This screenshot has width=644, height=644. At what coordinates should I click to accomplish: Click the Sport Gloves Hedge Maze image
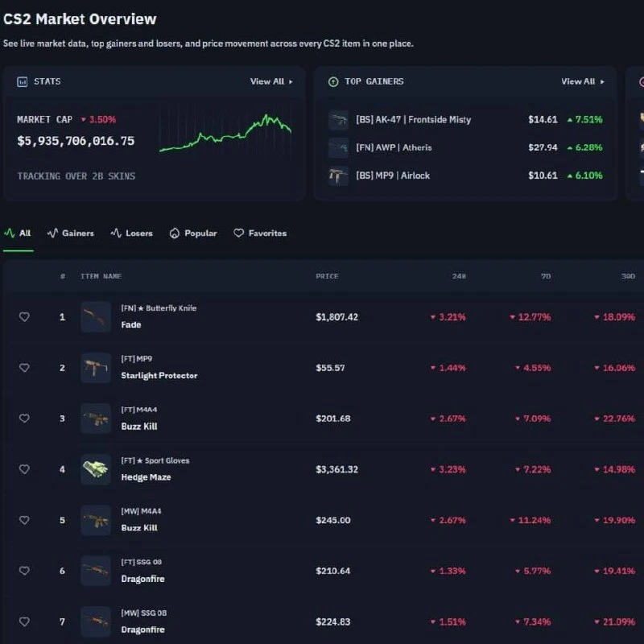96,469
